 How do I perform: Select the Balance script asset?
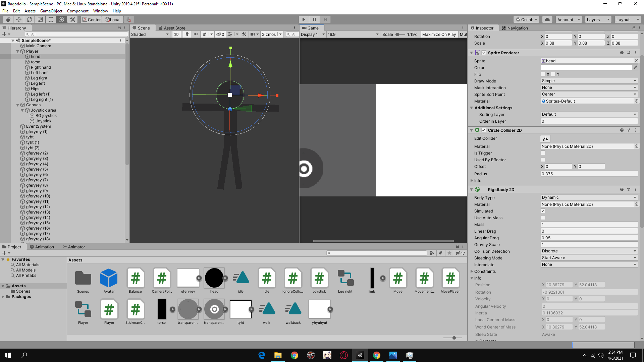(x=135, y=281)
